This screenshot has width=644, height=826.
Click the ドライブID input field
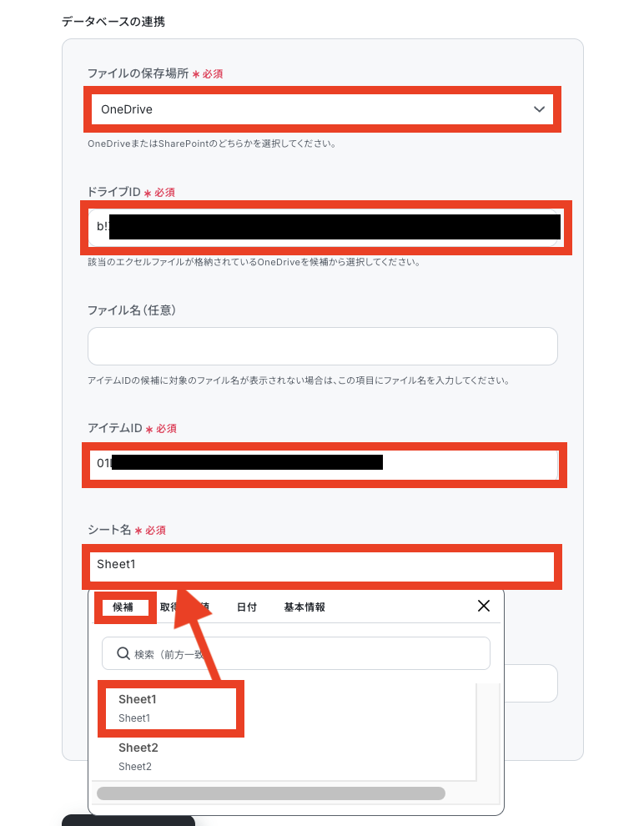click(323, 228)
